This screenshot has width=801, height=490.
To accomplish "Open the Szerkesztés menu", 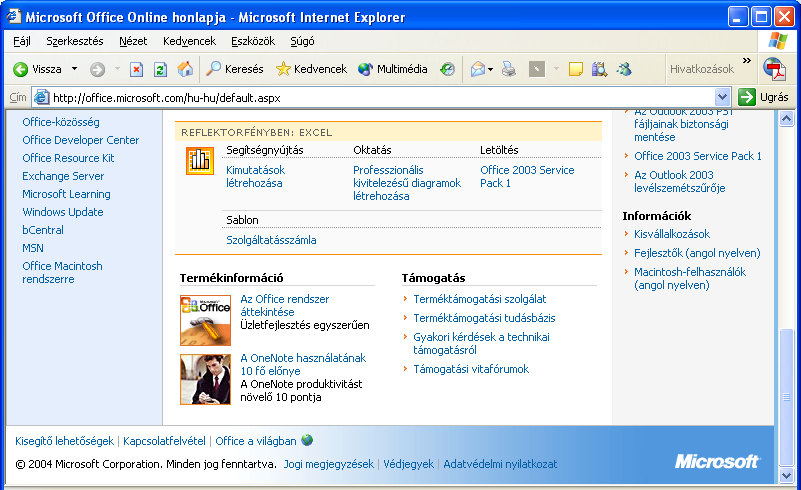I will coord(75,41).
